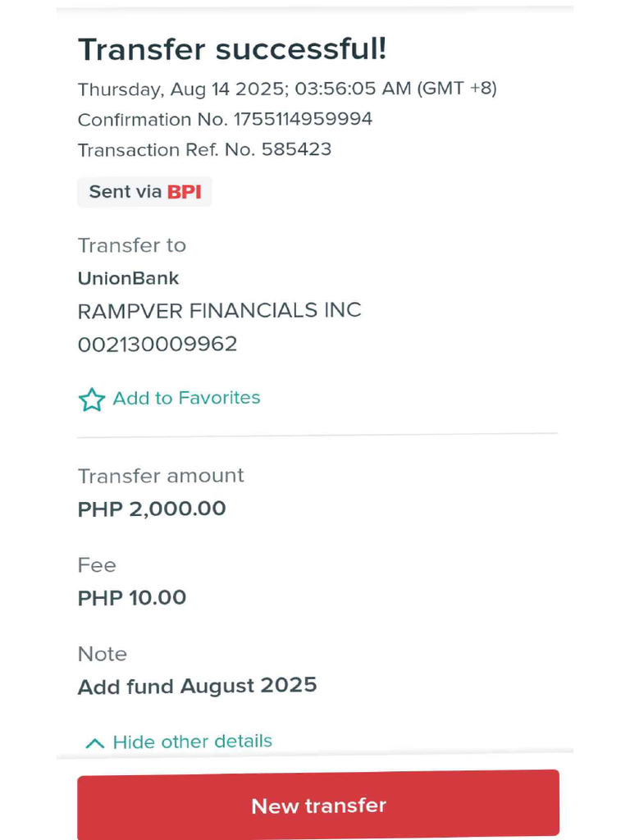The height and width of the screenshot is (840, 630).
Task: Click the account number 002130009962
Action: click(157, 345)
